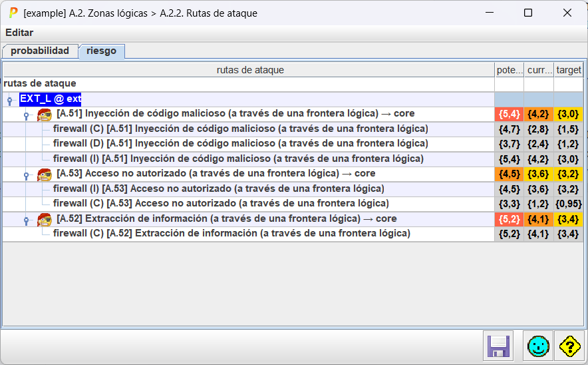Click the target column header
588x365 pixels.
point(569,70)
